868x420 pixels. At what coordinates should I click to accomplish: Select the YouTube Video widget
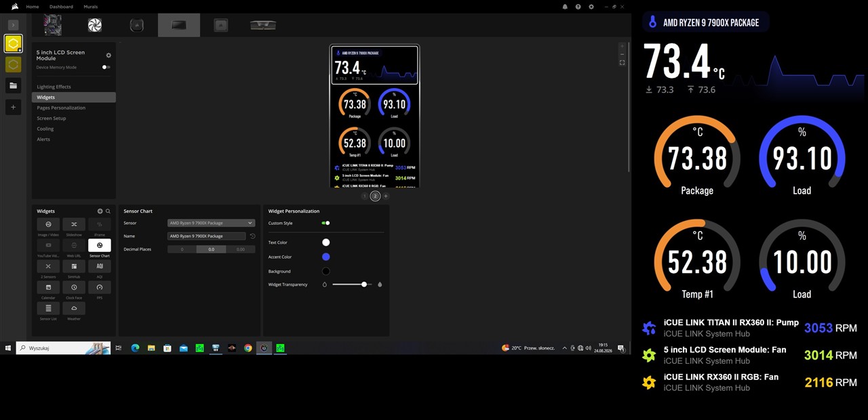click(48, 245)
